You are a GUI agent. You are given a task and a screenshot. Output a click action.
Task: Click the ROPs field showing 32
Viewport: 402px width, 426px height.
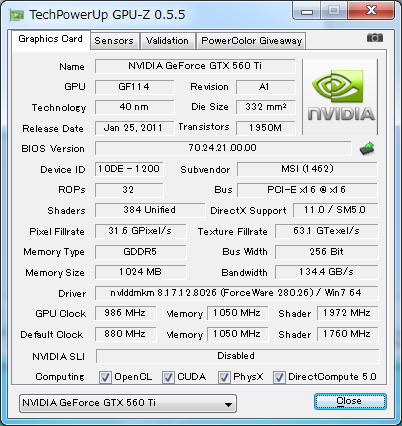point(129,190)
